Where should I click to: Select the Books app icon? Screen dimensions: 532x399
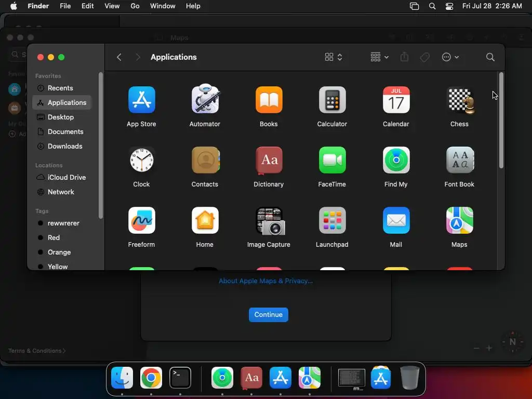pyautogui.click(x=269, y=100)
